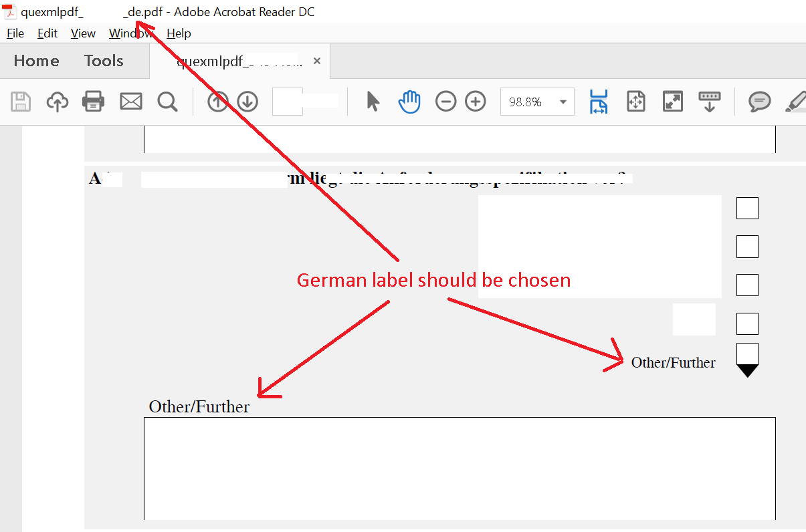Image resolution: width=806 pixels, height=532 pixels.
Task: Add a comment with speech bubble icon
Action: pos(759,102)
